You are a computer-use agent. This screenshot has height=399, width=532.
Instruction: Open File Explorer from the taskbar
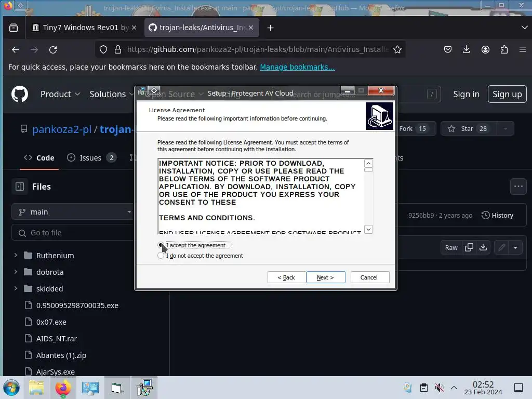[x=37, y=388]
